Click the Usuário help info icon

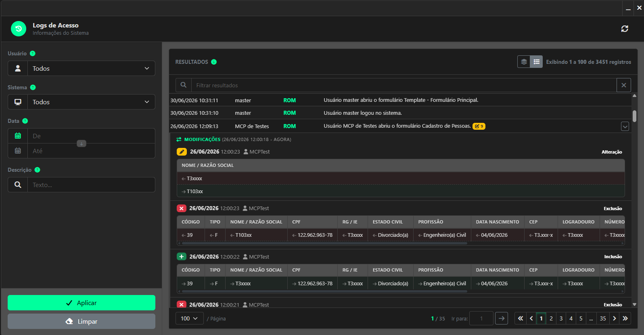tap(33, 53)
